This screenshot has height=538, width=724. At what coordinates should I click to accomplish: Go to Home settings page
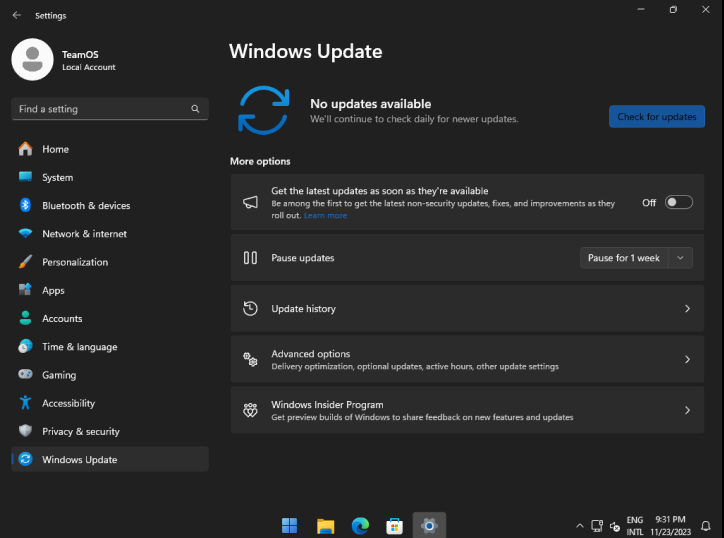[x=110, y=149]
